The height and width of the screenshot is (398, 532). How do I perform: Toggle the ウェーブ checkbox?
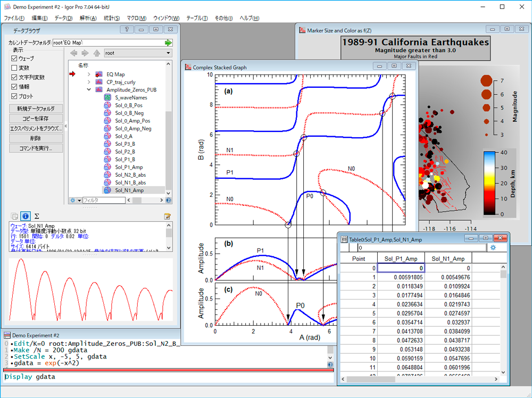(x=14, y=59)
